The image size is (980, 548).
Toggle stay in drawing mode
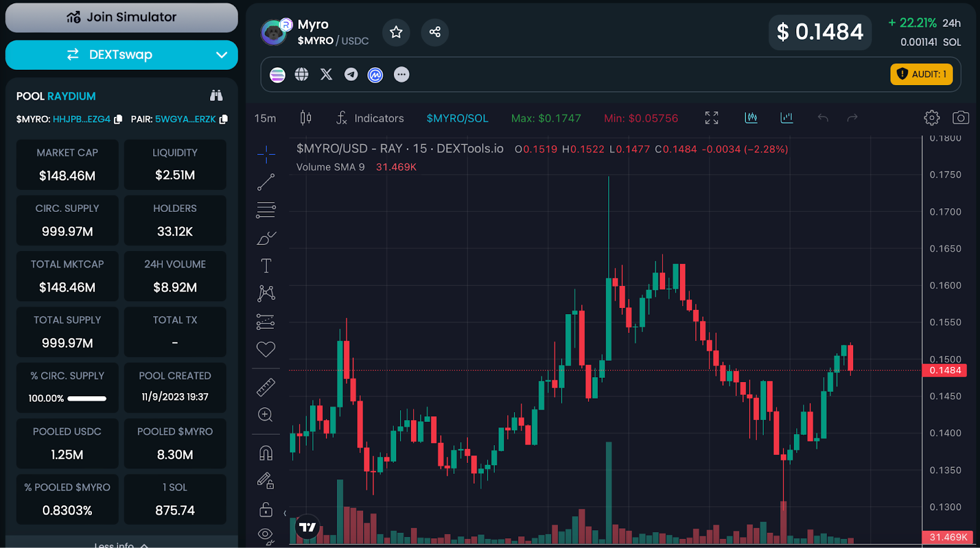coord(265,481)
